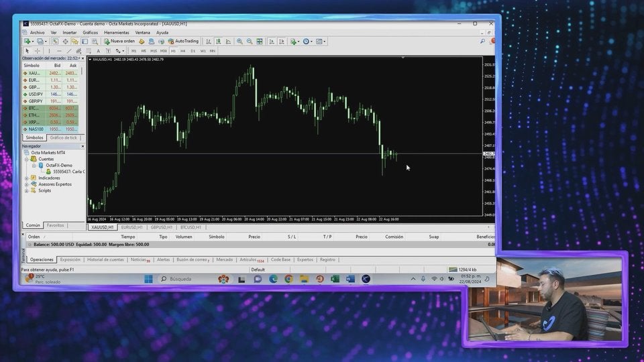Screen dimensions: 644x362
Task: Switch chart timeframe to H4
Action: click(182, 50)
